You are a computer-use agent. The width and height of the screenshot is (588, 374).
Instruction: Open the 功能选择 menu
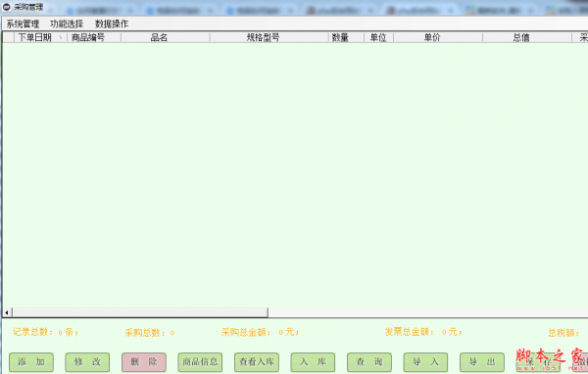click(x=67, y=23)
